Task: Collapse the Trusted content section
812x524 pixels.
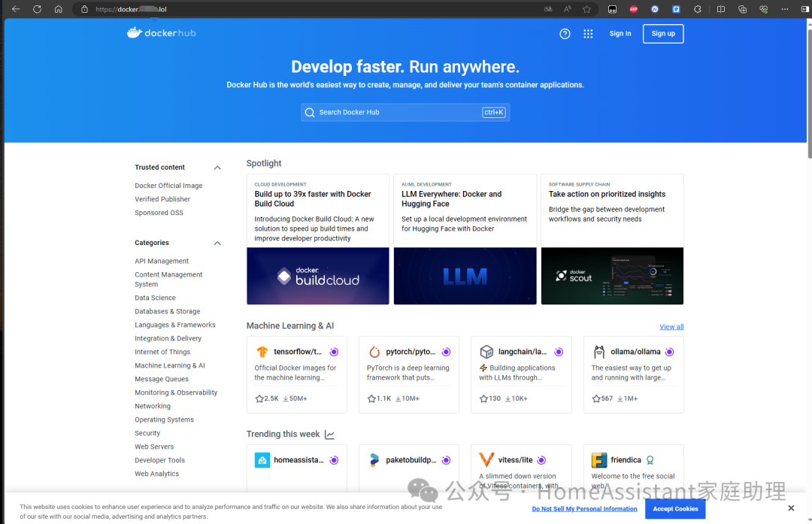Action: click(217, 168)
